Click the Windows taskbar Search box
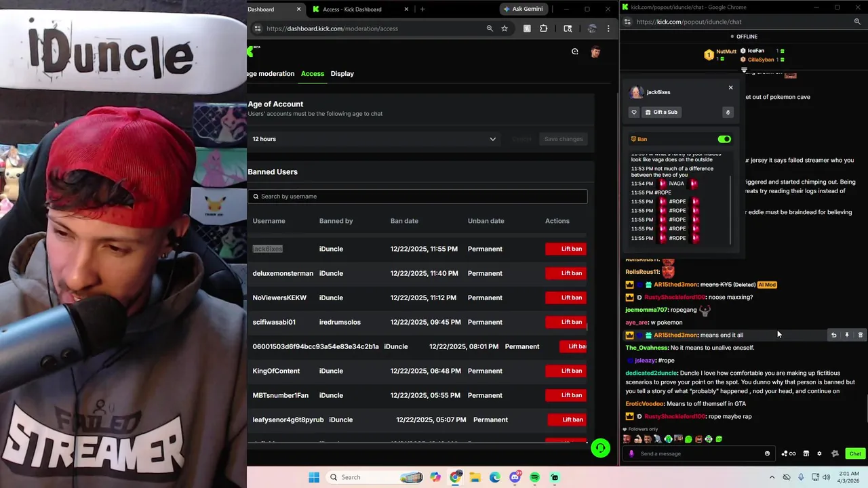868x488 pixels. pos(376,477)
